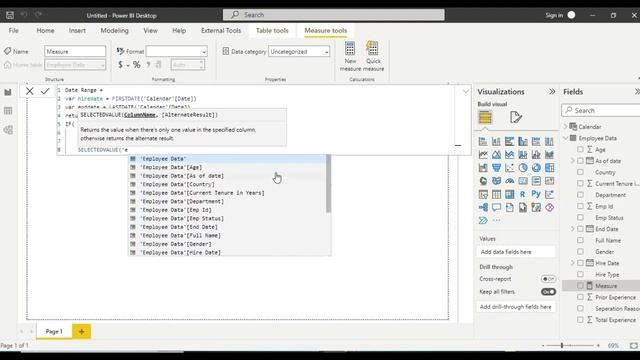Click the Sign in link
This screenshot has height=360, width=640.
554,15
